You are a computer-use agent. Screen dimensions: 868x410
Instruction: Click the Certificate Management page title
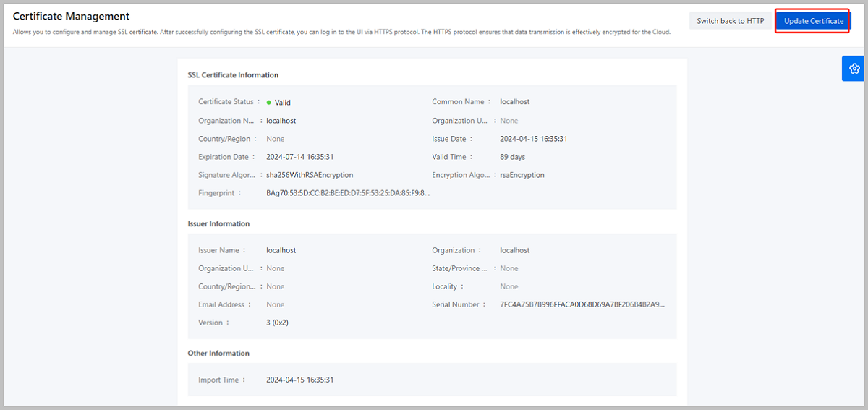pyautogui.click(x=71, y=16)
